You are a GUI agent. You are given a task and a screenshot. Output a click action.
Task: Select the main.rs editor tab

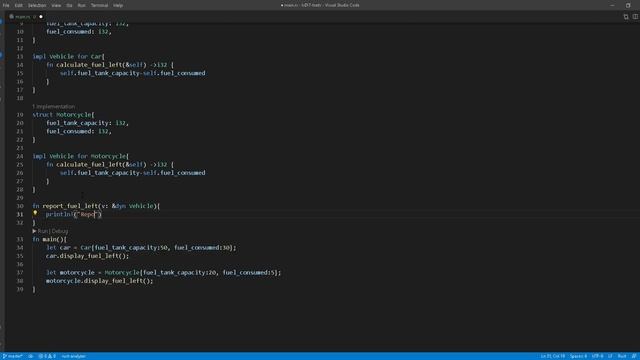[x=24, y=17]
